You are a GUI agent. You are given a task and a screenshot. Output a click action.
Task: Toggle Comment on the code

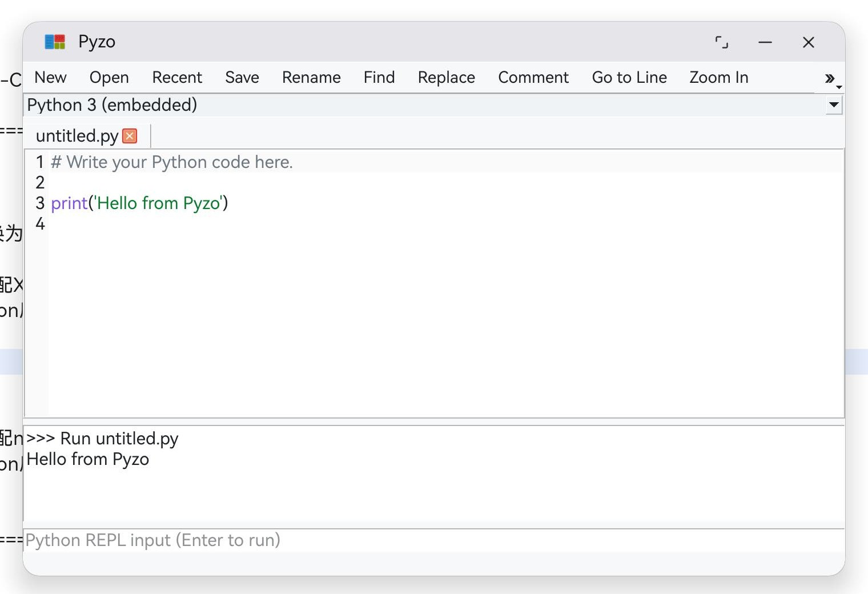(x=533, y=77)
